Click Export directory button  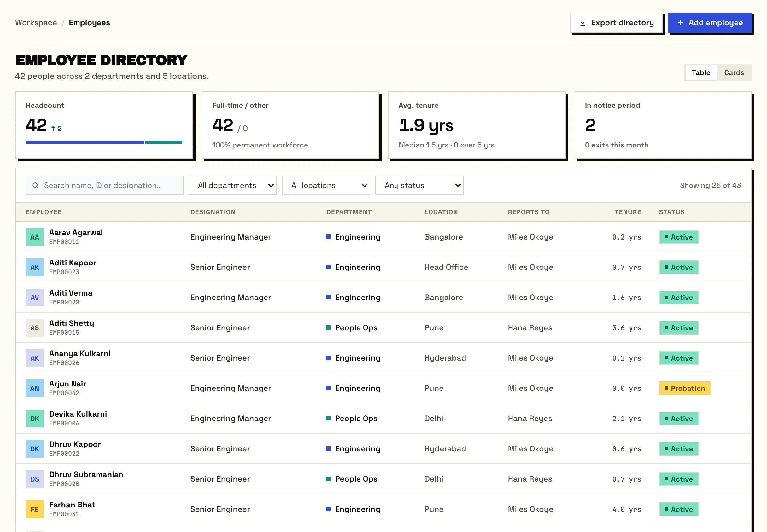click(x=617, y=23)
